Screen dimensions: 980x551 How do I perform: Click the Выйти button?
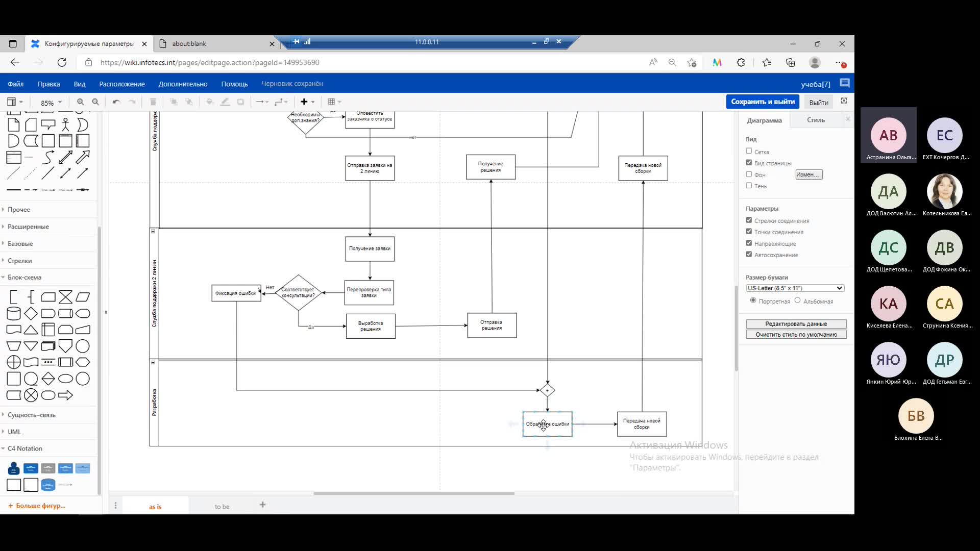tap(819, 102)
